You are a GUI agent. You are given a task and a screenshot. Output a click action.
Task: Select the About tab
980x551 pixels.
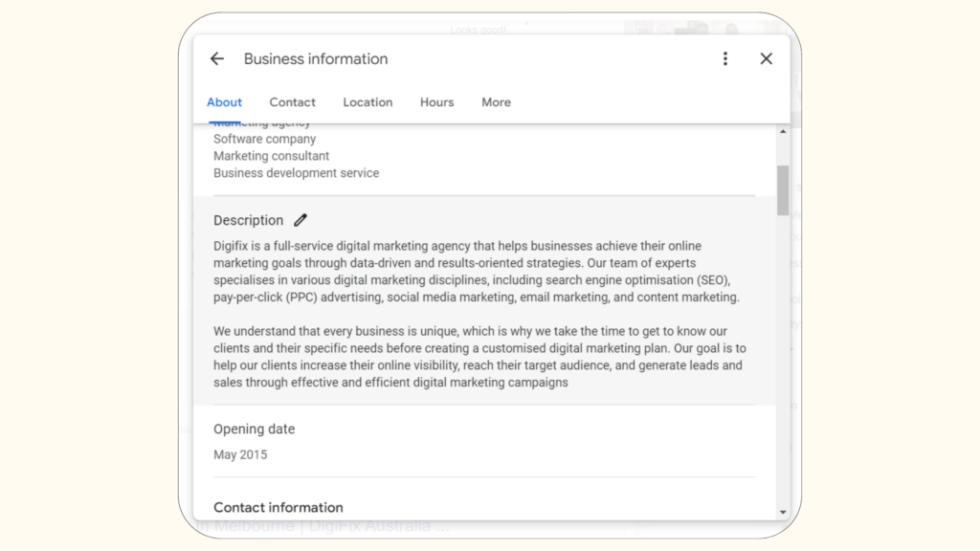pos(224,102)
